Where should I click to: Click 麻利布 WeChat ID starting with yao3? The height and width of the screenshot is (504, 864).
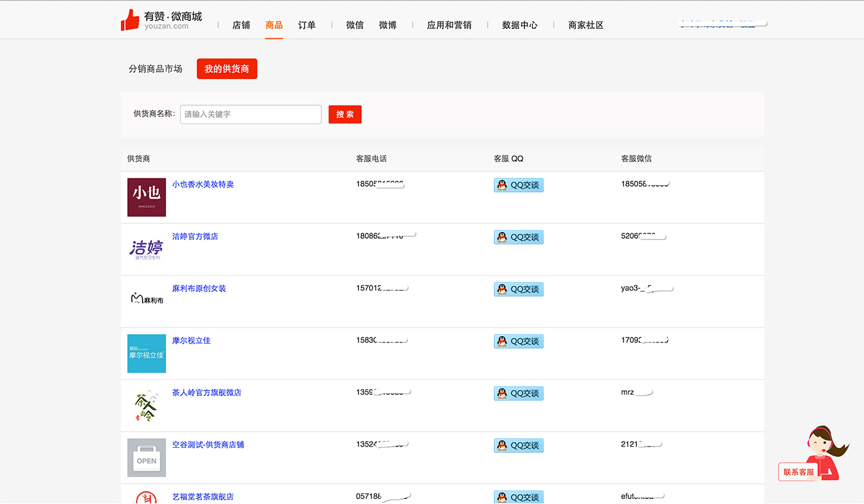click(x=647, y=288)
